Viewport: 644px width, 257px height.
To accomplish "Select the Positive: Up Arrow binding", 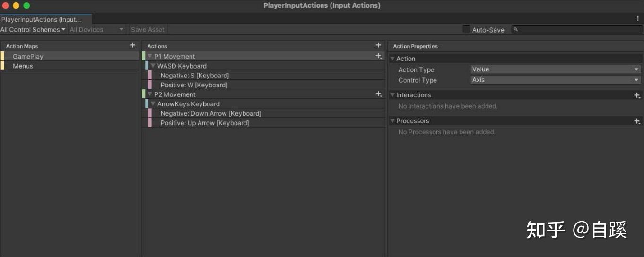I will [x=204, y=123].
